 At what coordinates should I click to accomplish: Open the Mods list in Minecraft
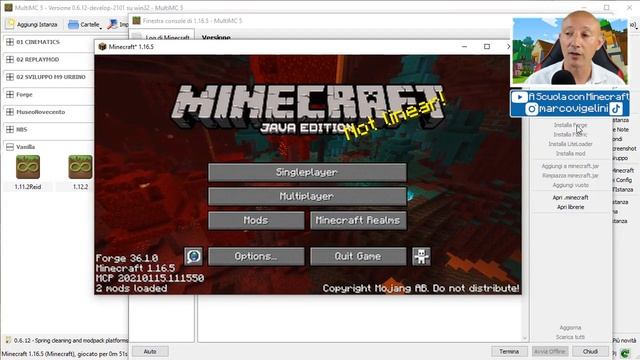256,220
